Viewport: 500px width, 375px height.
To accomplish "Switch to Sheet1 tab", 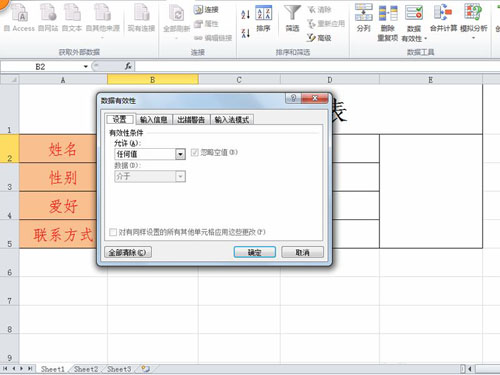I will click(x=52, y=369).
